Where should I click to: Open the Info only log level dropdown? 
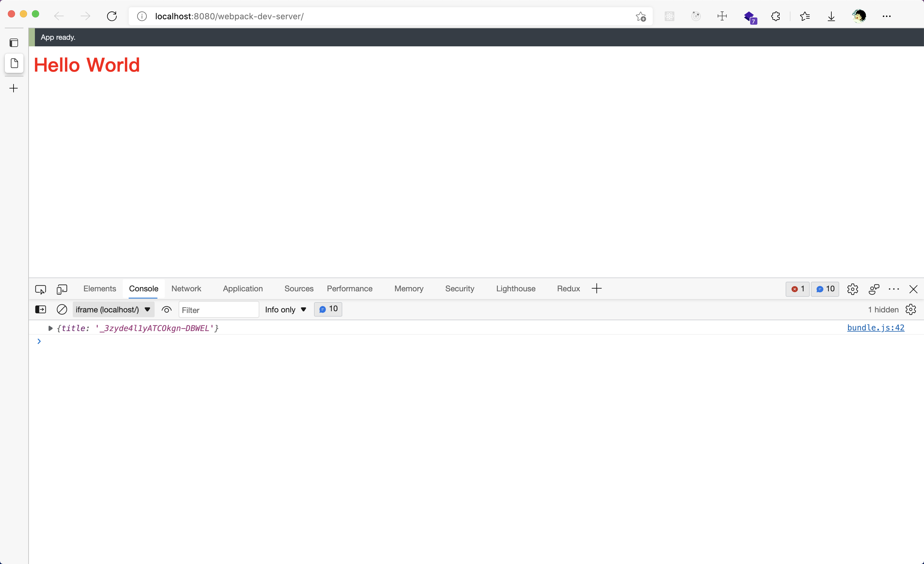[285, 310]
